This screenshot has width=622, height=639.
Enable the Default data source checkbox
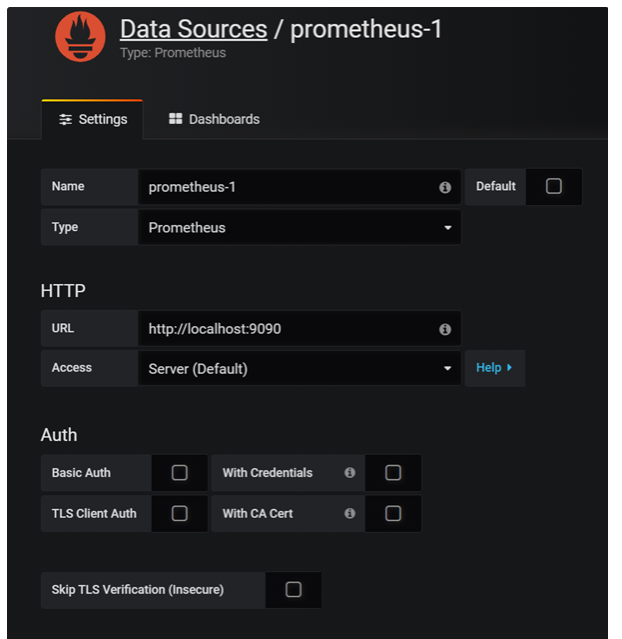(x=553, y=187)
